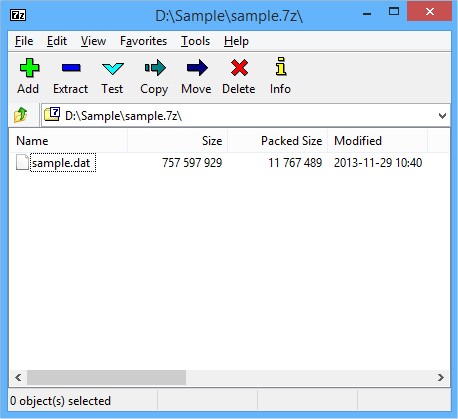Open the File menu
Screen dimensions: 458x419
pos(24,41)
